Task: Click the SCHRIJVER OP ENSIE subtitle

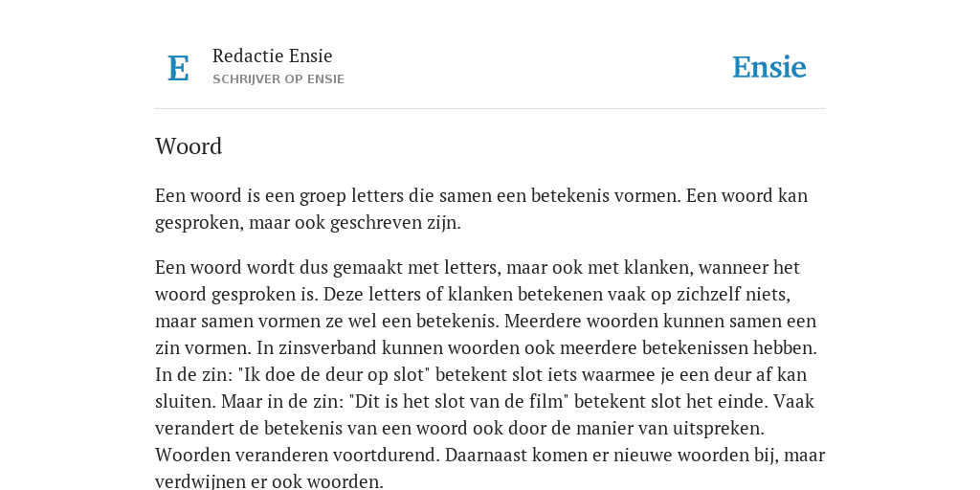Action: point(278,79)
